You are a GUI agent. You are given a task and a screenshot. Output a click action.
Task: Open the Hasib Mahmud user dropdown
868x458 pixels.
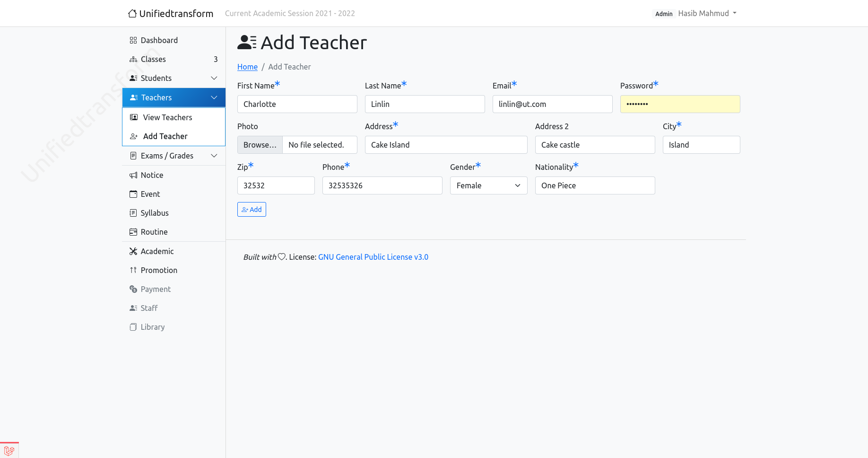pos(707,13)
